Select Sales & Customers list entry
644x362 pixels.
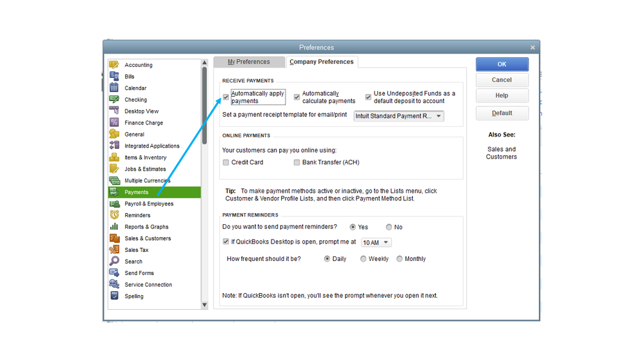click(x=155, y=238)
